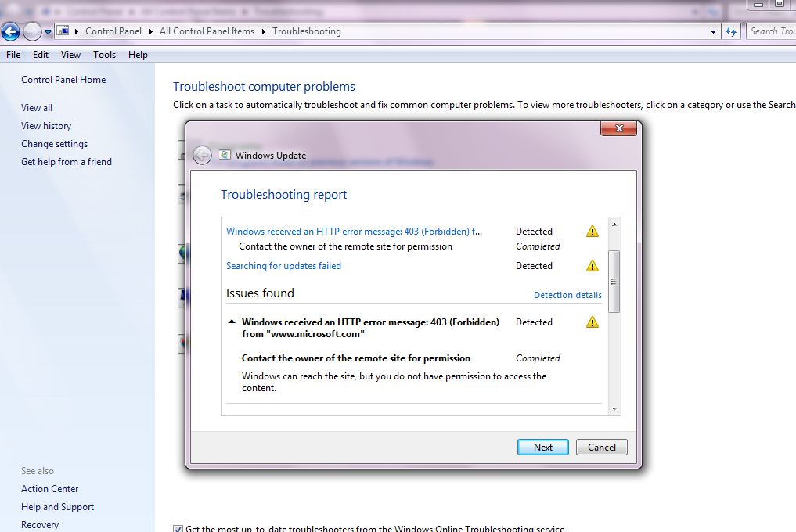Image resolution: width=796 pixels, height=532 pixels.
Task: Go to Control Panel Home
Action: point(63,80)
